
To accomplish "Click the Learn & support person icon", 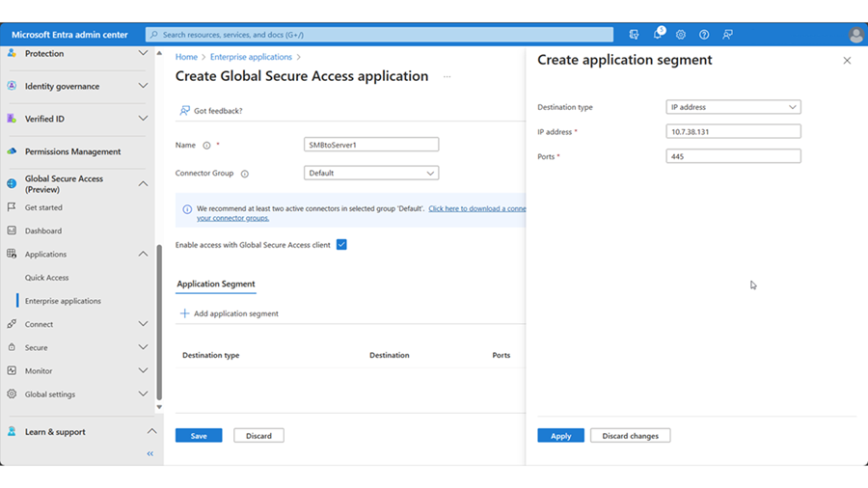I will 12,431.
